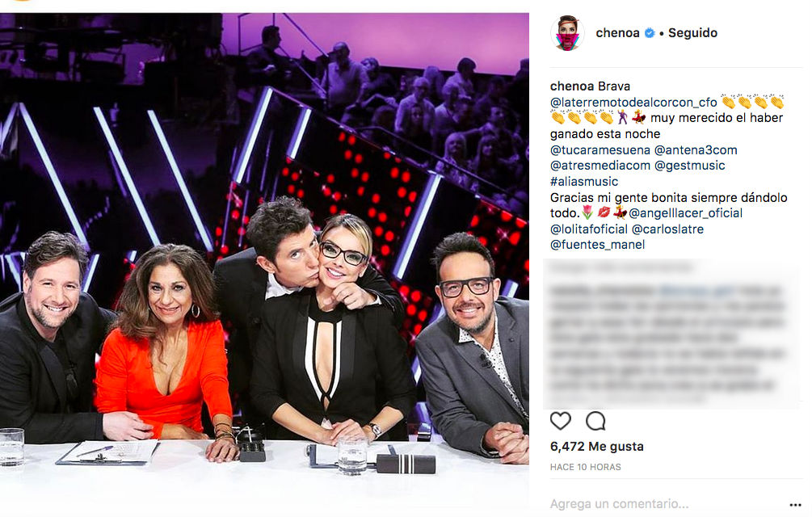The width and height of the screenshot is (812, 517).
Task: Visit the @tucaramesuena profile mention
Action: 600,150
